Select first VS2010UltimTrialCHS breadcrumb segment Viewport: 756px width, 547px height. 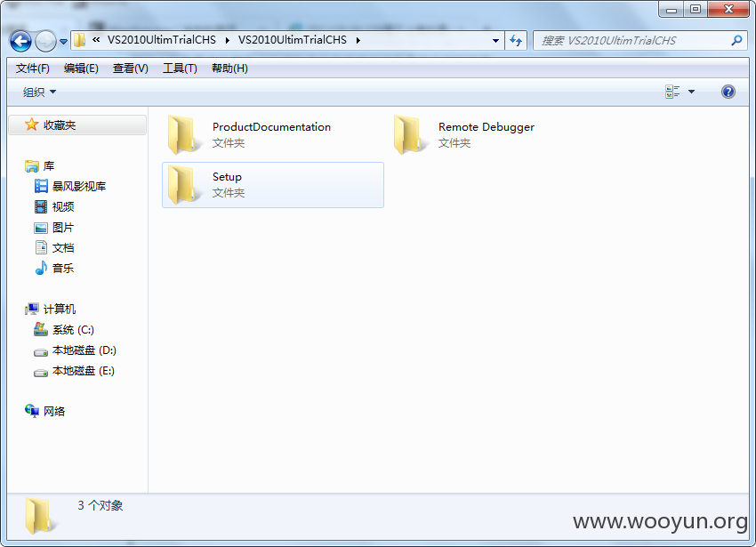coord(162,40)
